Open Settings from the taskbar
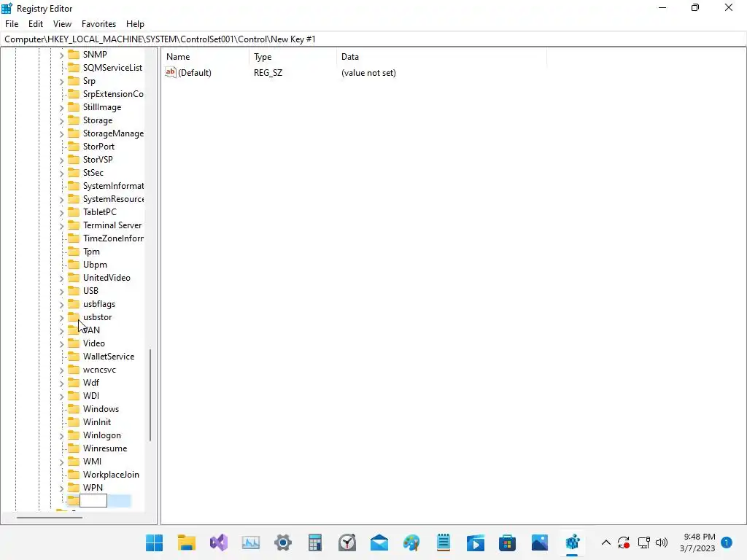This screenshot has width=747, height=560. pyautogui.click(x=283, y=542)
